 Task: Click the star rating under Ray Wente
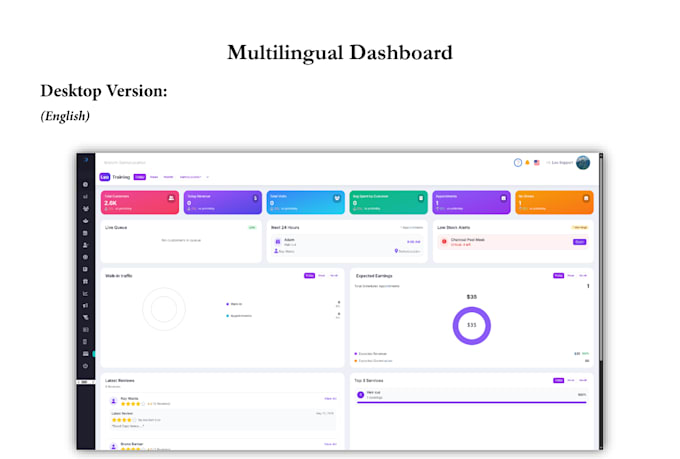click(133, 404)
